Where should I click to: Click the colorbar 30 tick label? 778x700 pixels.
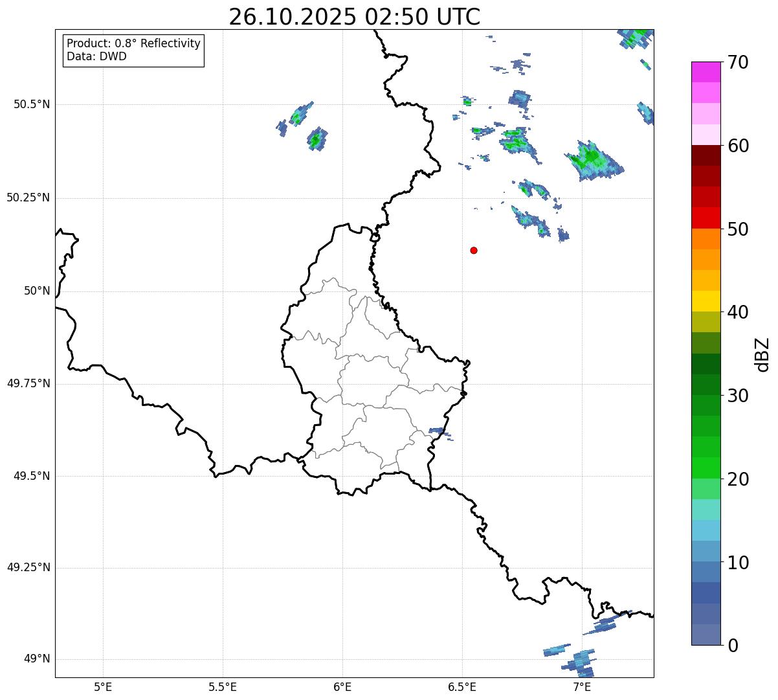738,396
